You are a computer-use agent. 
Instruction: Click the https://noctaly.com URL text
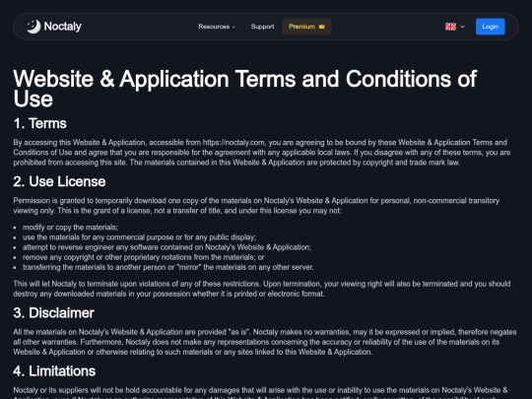[x=233, y=143]
